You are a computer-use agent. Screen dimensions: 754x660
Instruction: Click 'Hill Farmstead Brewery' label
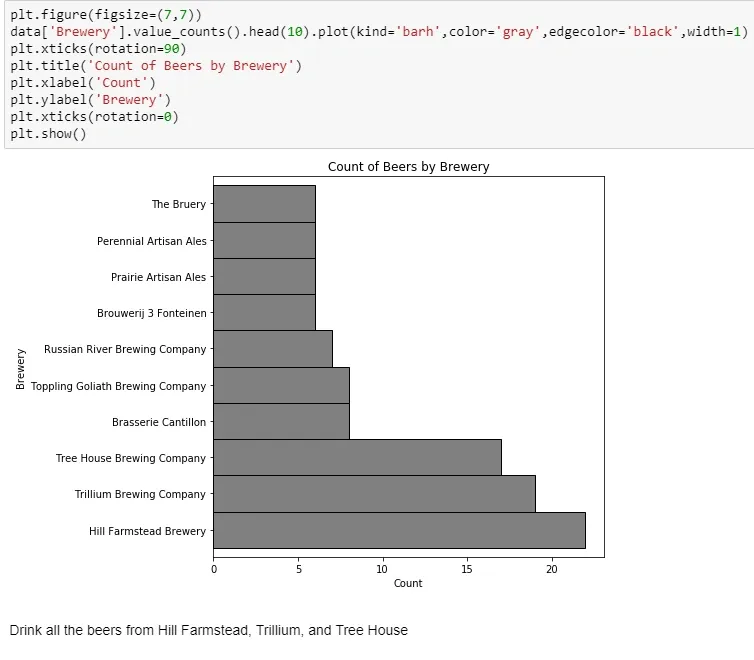point(147,531)
